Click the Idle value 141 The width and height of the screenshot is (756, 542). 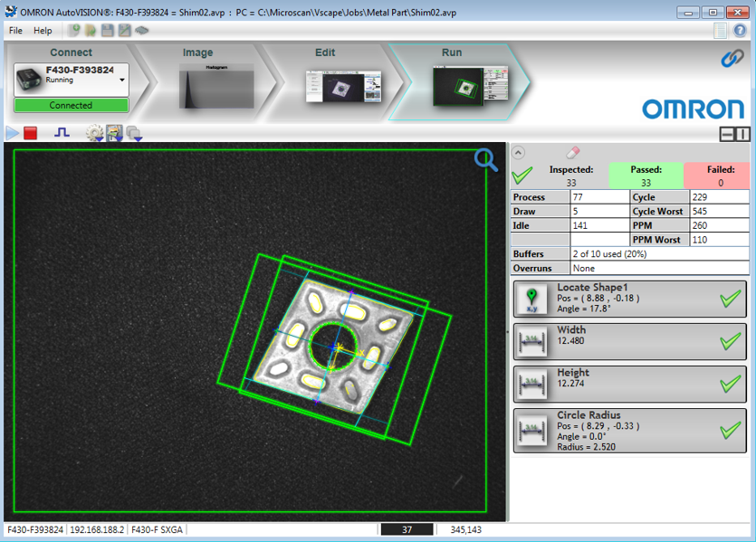pyautogui.click(x=599, y=225)
